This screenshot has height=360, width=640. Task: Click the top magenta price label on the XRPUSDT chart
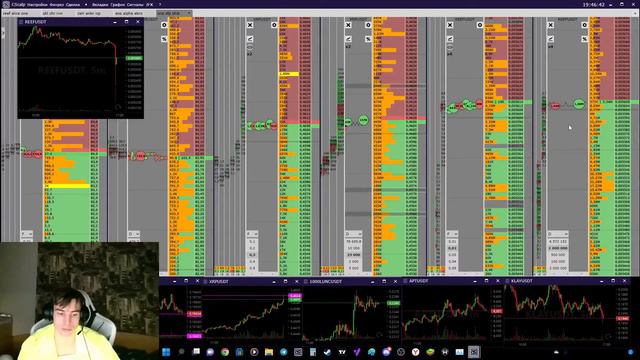(x=295, y=296)
